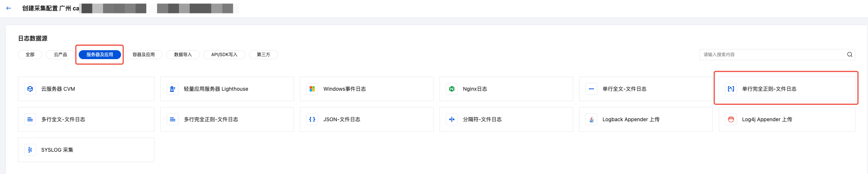Click the Lighthouse server icon
Viewport: 868px width, 174px height.
tap(173, 89)
